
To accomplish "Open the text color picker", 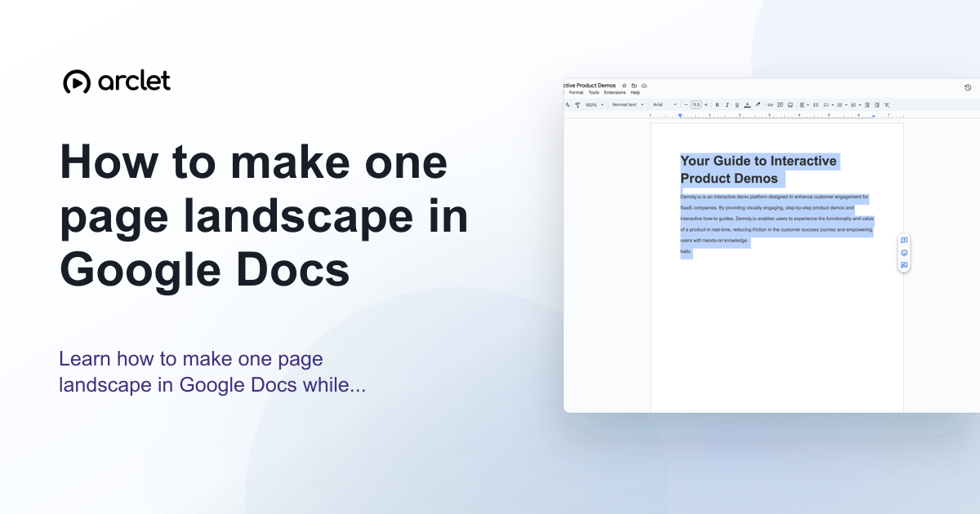I will 747,104.
